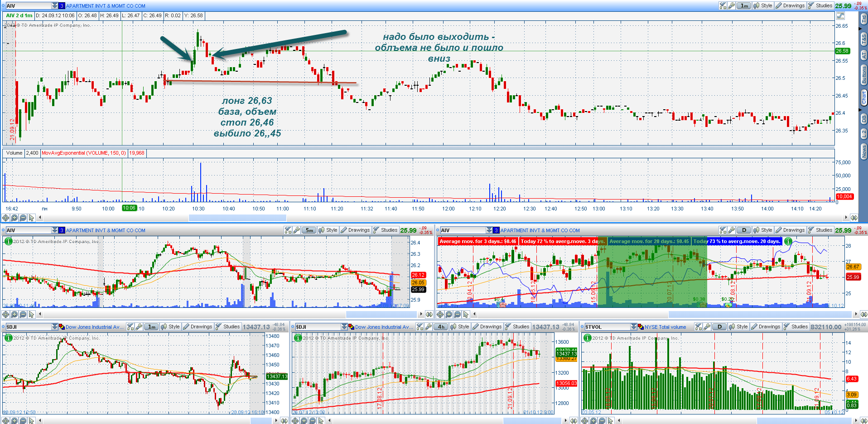Open Style menu in the $DJI 1m chart

pyautogui.click(x=170, y=327)
